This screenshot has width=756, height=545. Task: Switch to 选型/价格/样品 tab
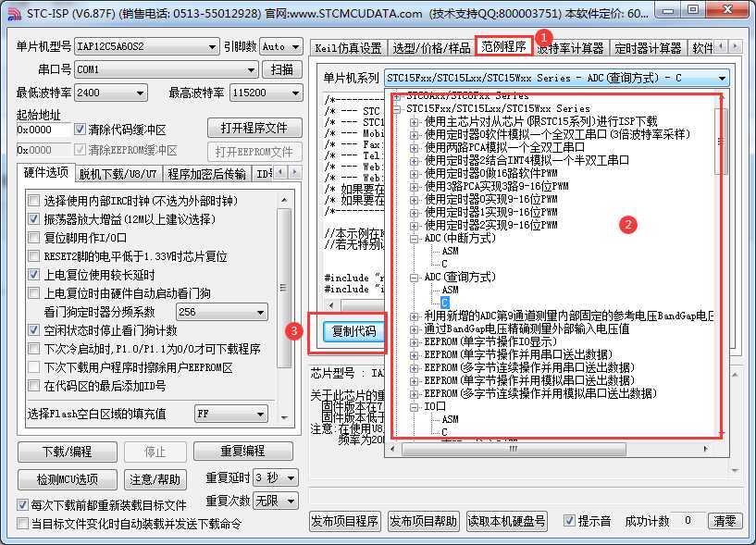tap(431, 48)
